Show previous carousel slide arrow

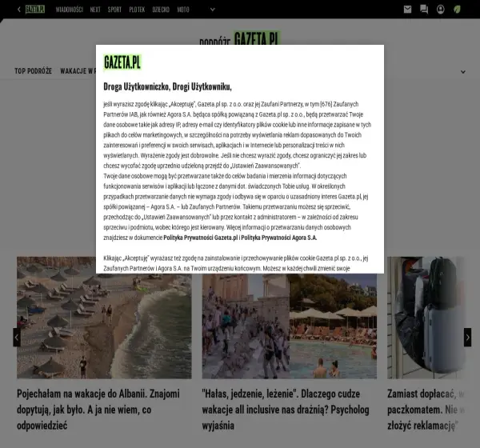[17, 337]
